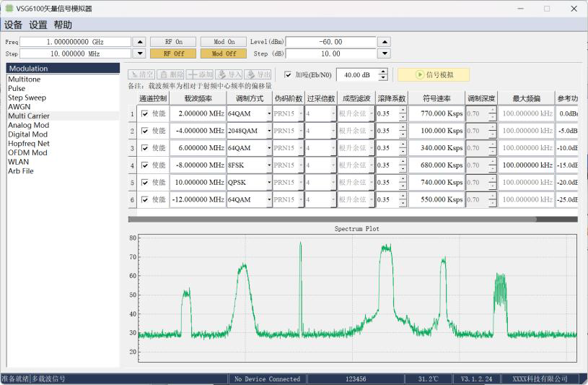588x385 pixels.
Task: Toggle channel 1 enable checkbox
Action: coord(145,113)
